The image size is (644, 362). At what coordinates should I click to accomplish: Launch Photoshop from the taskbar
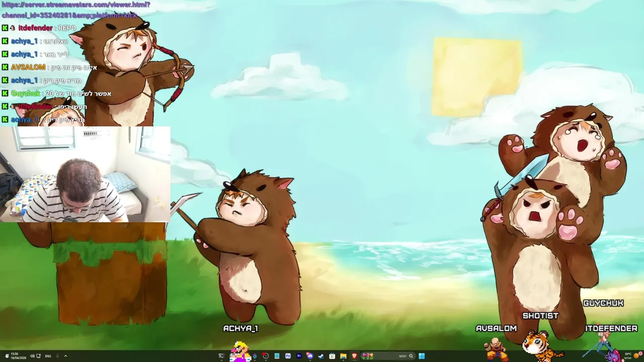click(x=288, y=356)
